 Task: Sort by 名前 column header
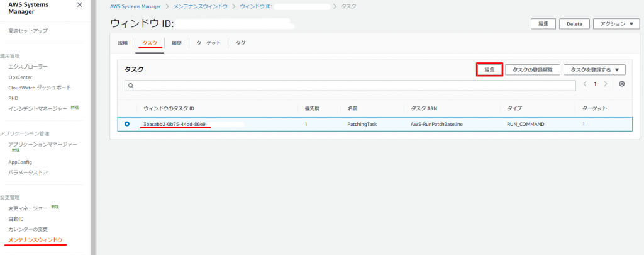click(352, 108)
